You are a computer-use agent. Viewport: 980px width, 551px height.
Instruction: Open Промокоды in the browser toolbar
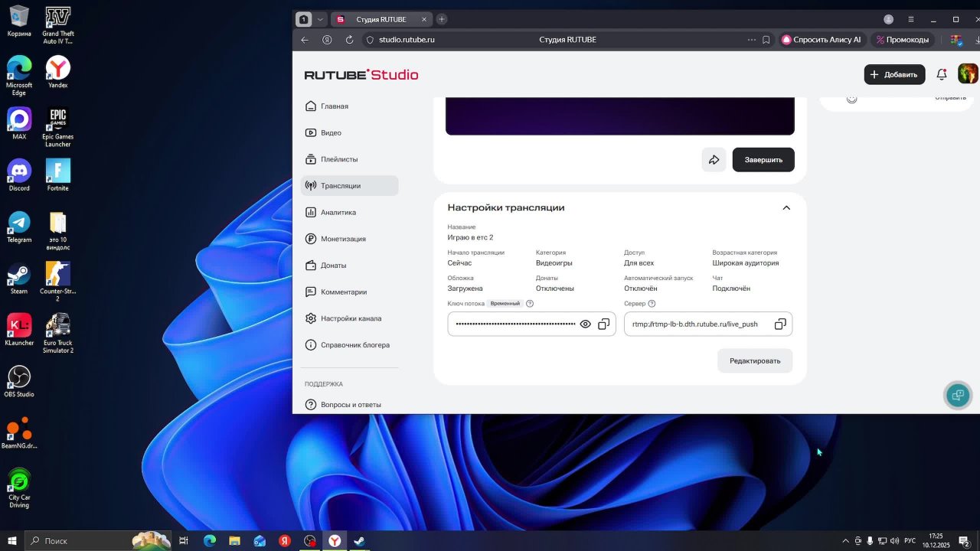tap(903, 40)
